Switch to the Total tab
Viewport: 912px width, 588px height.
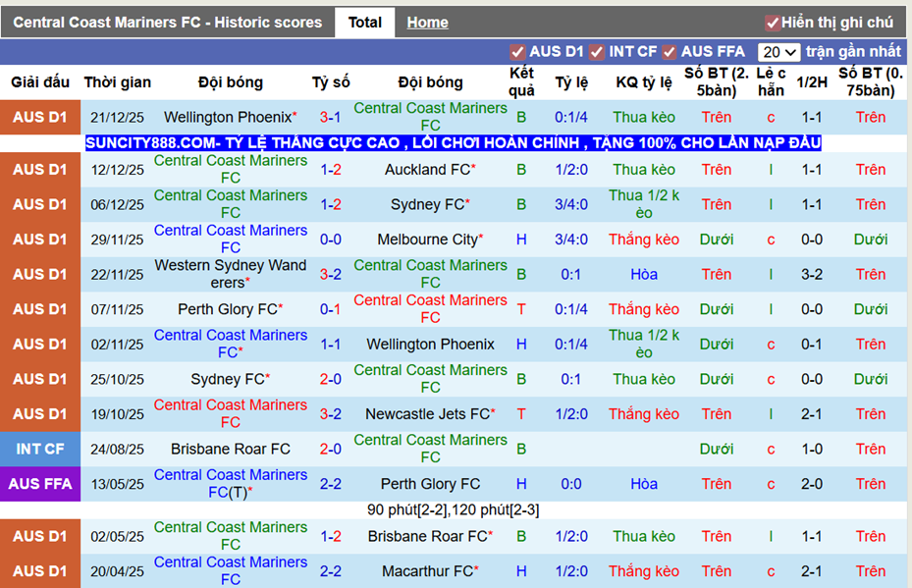(364, 23)
